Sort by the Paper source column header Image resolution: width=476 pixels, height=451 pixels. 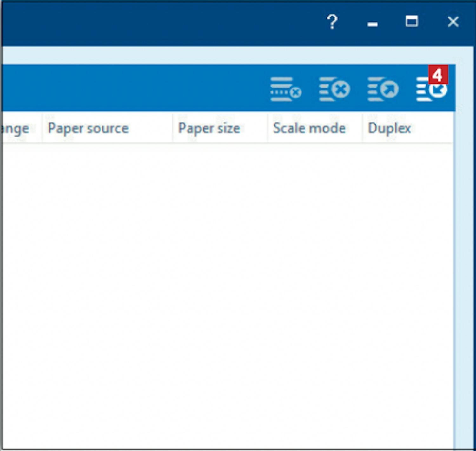(x=88, y=128)
